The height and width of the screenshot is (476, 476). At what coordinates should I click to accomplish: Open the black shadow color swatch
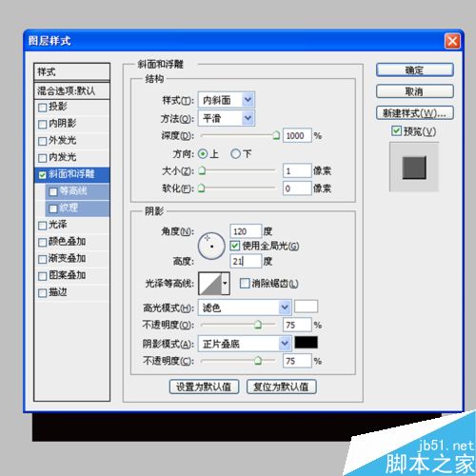306,343
